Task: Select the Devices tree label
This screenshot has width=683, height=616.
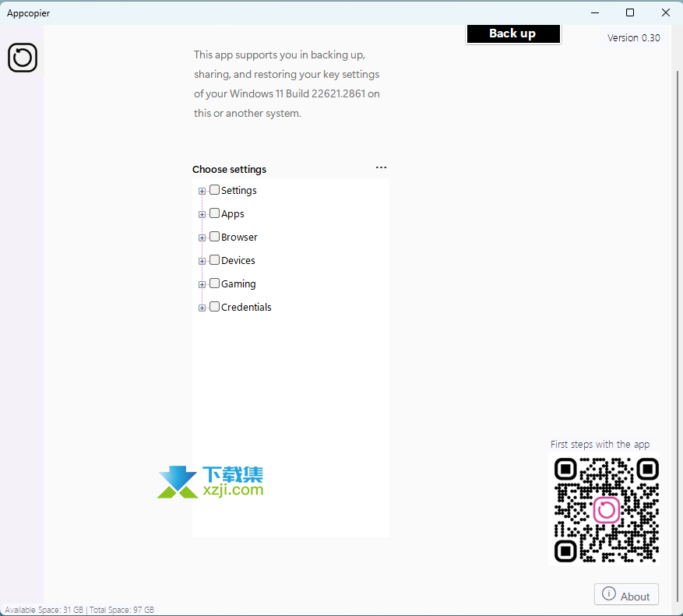Action: pos(238,261)
